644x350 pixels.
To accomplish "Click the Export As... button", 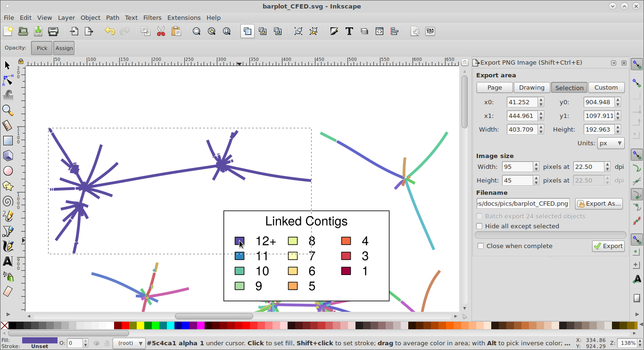I will (599, 204).
